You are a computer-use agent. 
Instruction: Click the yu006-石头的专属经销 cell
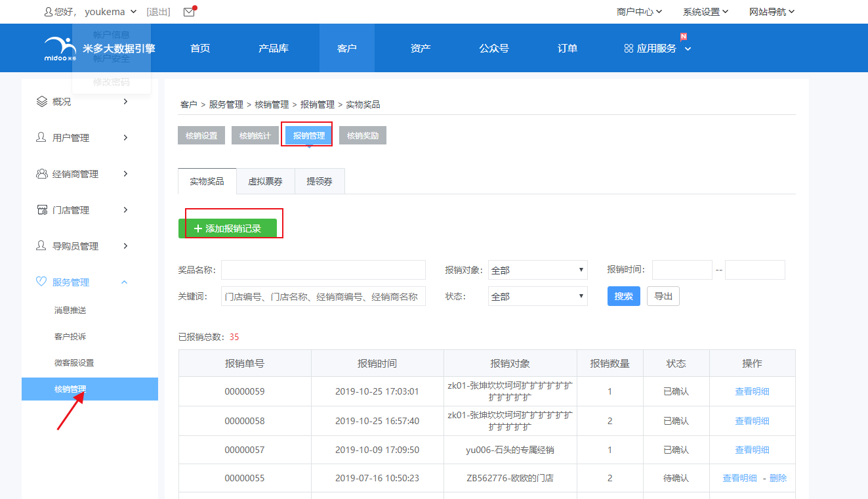click(510, 450)
